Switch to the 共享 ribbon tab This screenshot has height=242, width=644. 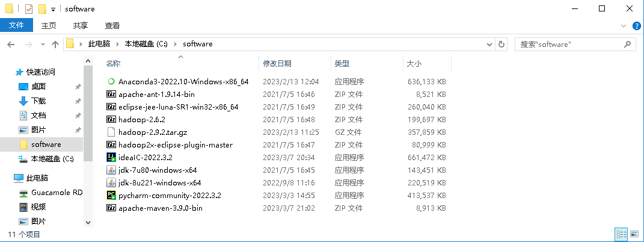coord(81,25)
